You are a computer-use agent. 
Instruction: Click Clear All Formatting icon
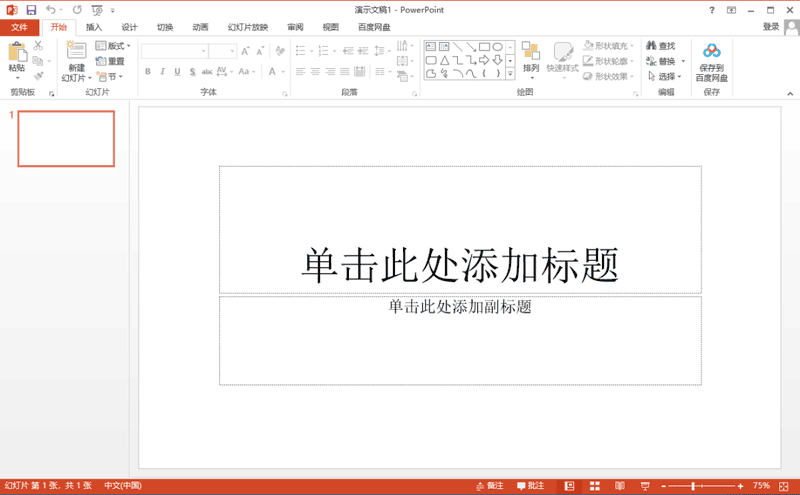(x=280, y=51)
